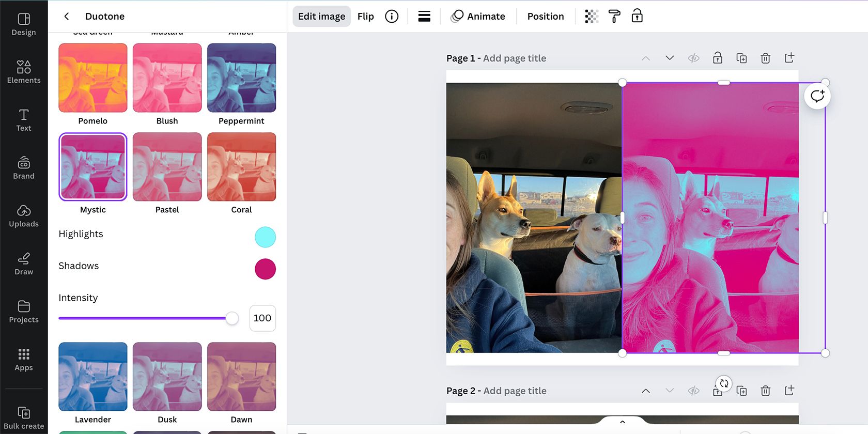Move Page 1 down with the chevron
Screen dimensions: 868x434
(670, 58)
